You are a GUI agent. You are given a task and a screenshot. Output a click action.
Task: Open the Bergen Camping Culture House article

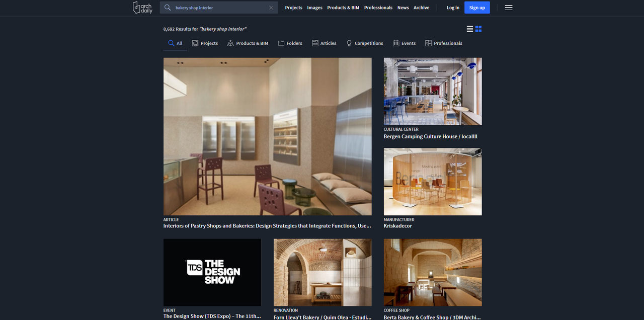click(x=430, y=136)
